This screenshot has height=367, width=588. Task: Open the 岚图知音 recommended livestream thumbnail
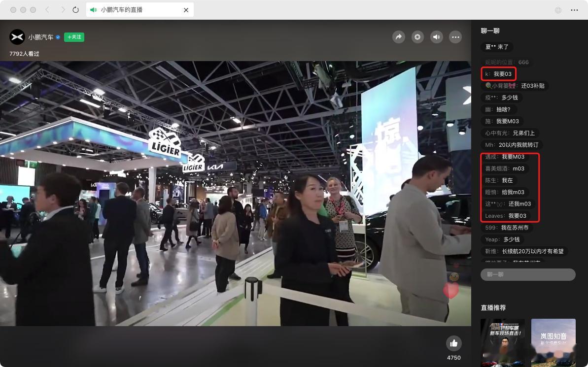click(x=553, y=343)
